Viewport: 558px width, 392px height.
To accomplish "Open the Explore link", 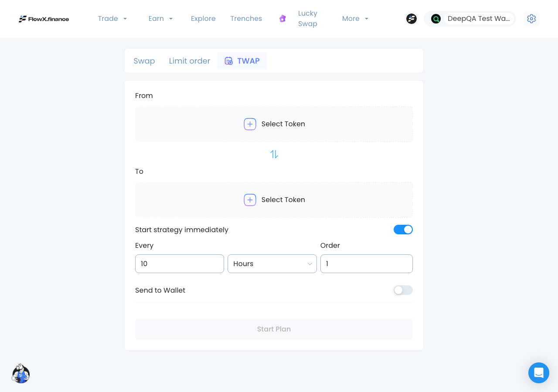I will coord(203,19).
